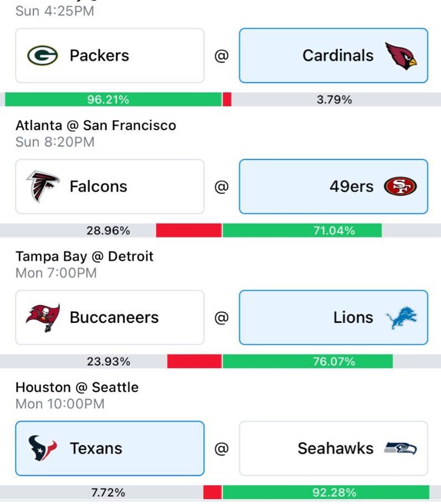Select the Seahawks team name
Image resolution: width=441 pixels, height=504 pixels.
335,449
